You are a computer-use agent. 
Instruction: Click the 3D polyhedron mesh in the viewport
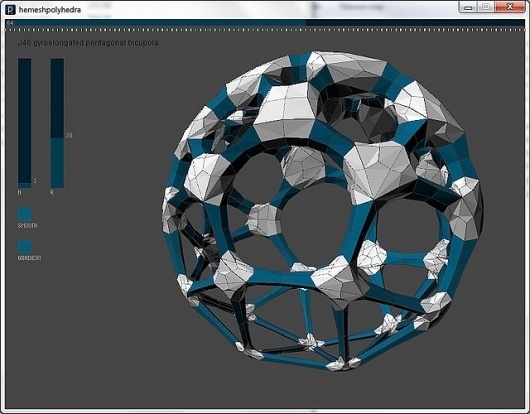coord(323,210)
